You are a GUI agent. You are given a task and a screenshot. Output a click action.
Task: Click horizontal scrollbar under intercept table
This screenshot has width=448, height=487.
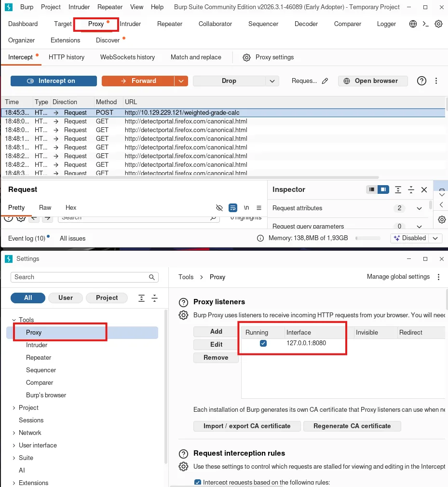(190, 177)
